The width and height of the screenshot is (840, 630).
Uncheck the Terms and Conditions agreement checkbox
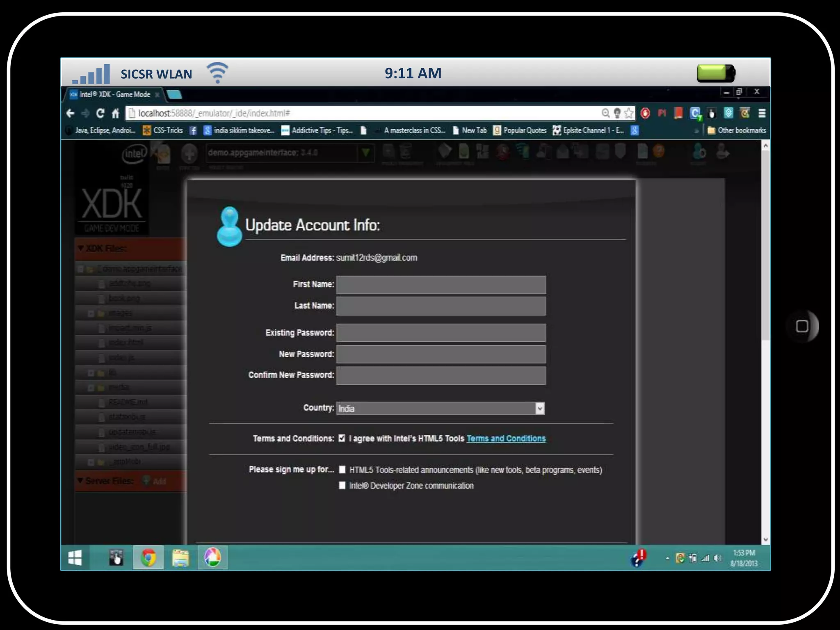pos(342,438)
